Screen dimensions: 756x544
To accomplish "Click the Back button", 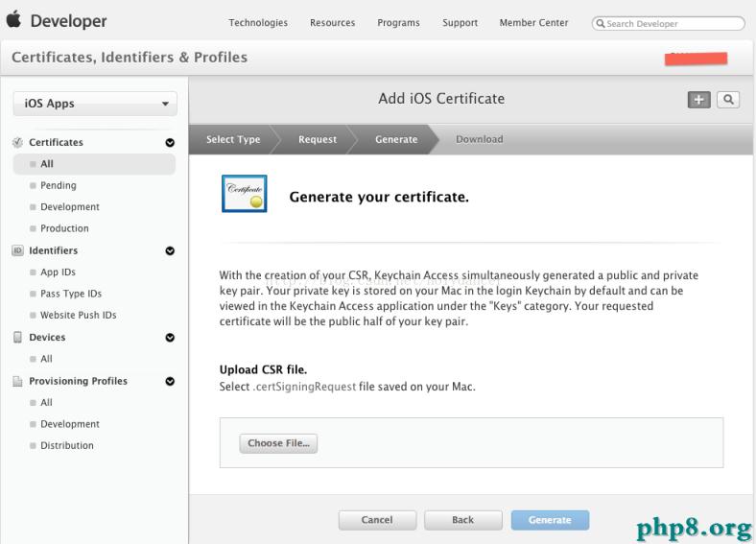I will 462,520.
